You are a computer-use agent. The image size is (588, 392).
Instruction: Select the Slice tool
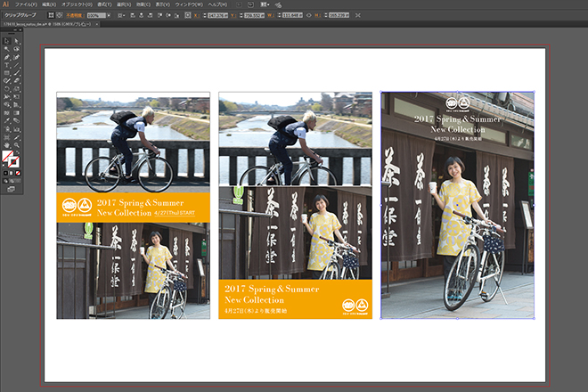click(17, 137)
